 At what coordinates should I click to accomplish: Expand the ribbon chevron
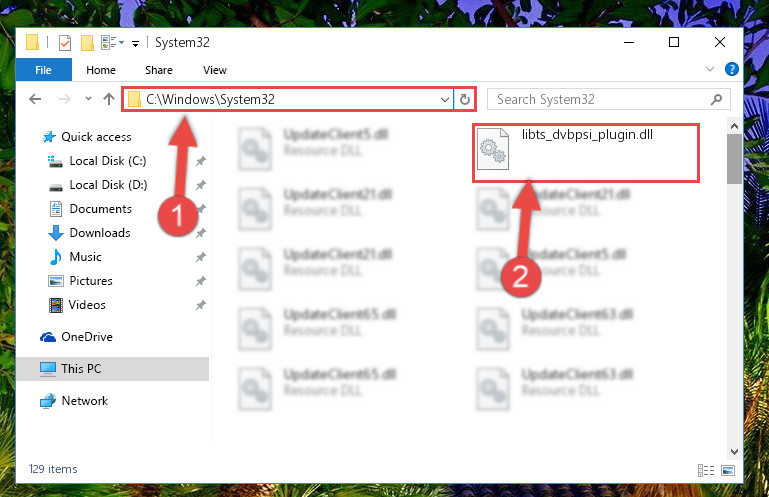click(x=710, y=69)
